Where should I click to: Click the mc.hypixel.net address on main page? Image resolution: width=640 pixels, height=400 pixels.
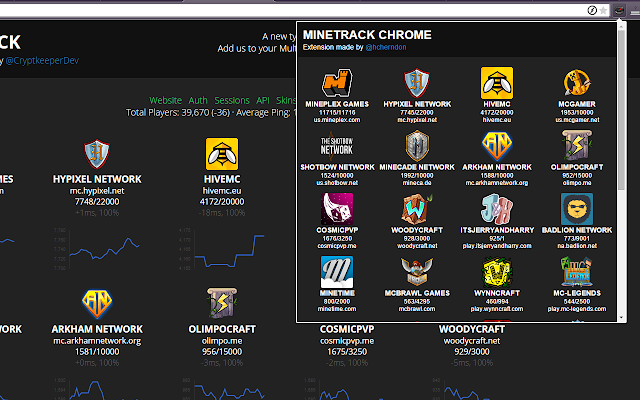point(97,191)
